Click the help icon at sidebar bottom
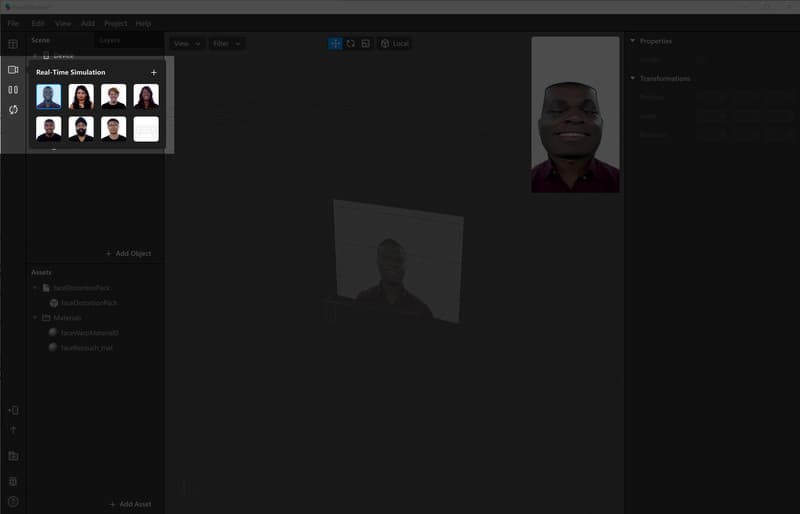Screen dimensions: 800x514 coord(13,501)
